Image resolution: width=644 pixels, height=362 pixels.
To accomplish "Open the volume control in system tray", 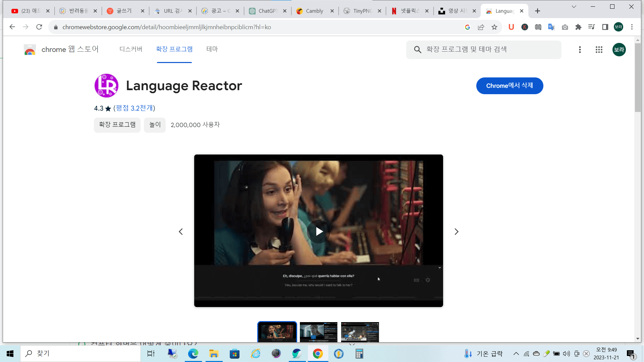I will coord(567,354).
